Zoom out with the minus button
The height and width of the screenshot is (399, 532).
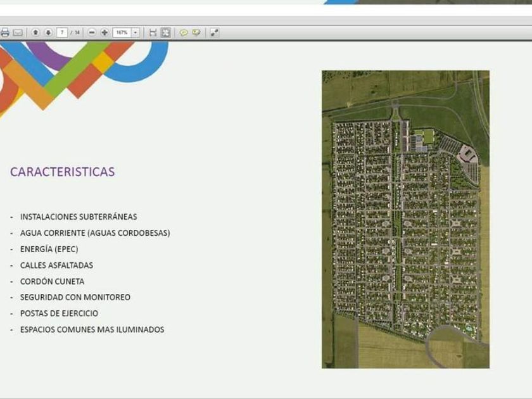click(x=92, y=32)
